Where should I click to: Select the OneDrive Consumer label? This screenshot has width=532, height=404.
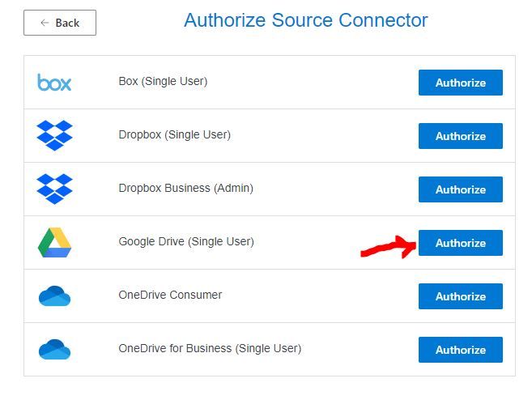click(170, 295)
